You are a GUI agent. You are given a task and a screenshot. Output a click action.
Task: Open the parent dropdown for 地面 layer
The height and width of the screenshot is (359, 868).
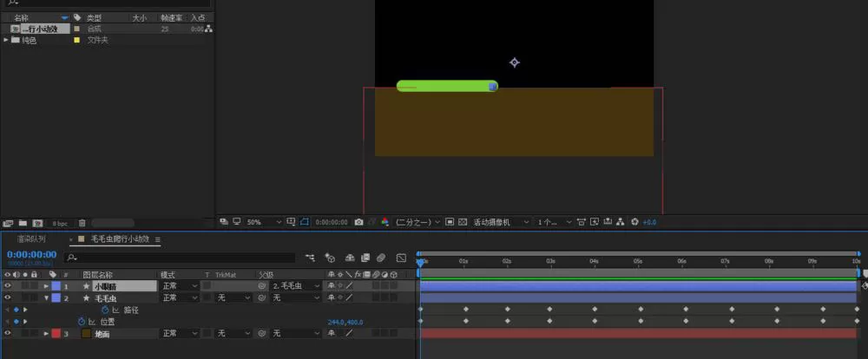(296, 334)
